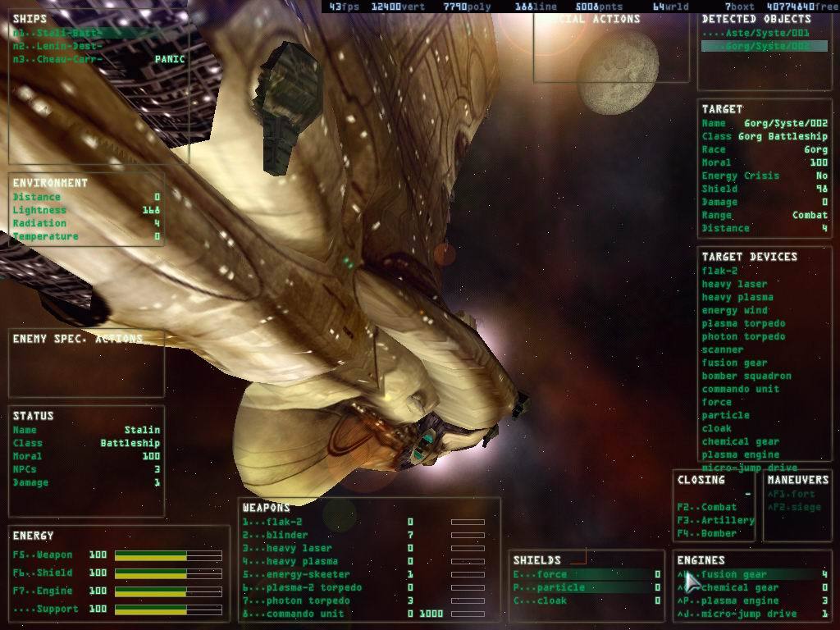Select the Stali-Batt ship in Ships list
Image resolution: width=840 pixels, height=630 pixels.
[x=57, y=34]
